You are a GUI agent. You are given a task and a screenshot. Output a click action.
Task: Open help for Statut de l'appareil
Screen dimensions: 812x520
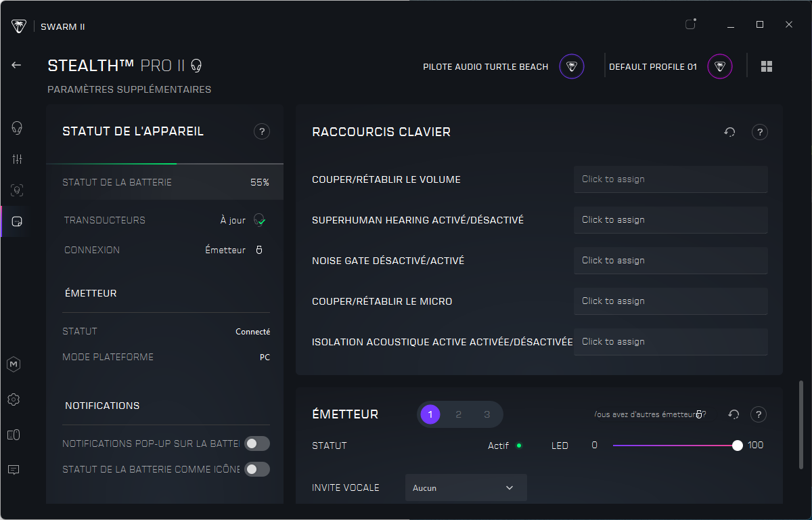[x=262, y=131]
